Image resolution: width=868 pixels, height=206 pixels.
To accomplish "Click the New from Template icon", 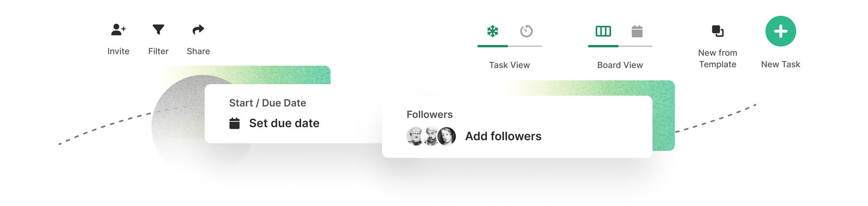I will pos(717,31).
